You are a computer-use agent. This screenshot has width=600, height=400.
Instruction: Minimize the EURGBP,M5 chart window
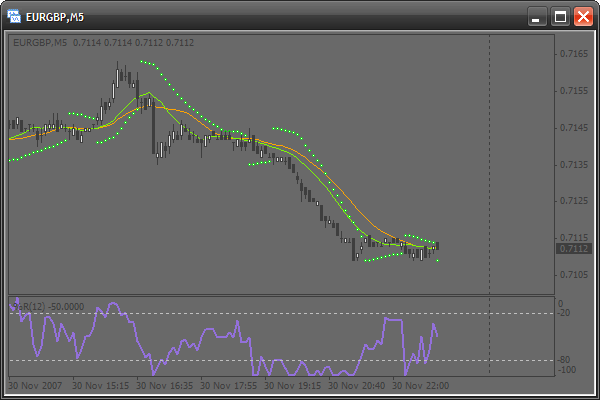536,17
